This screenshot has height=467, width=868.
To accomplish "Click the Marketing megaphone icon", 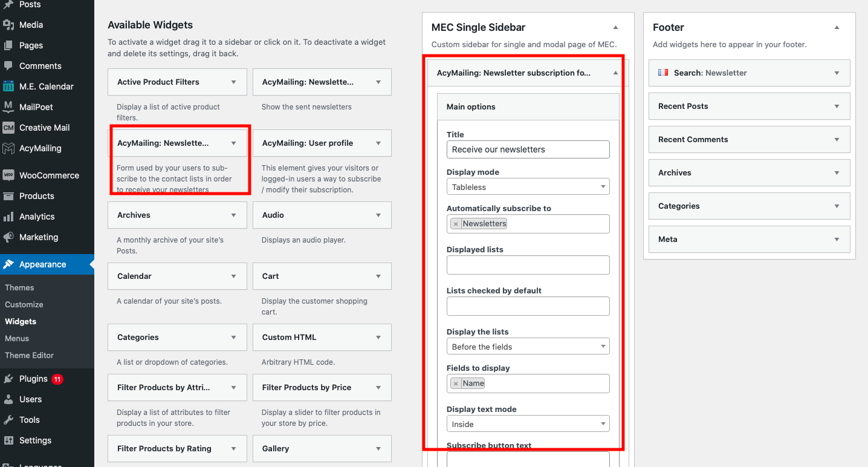I will (x=8, y=237).
